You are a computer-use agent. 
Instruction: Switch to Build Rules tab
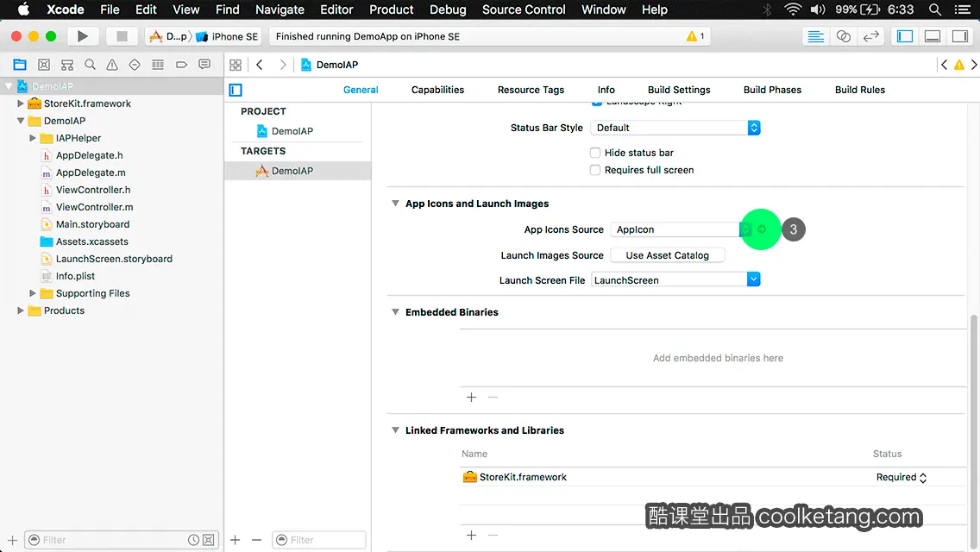859,90
